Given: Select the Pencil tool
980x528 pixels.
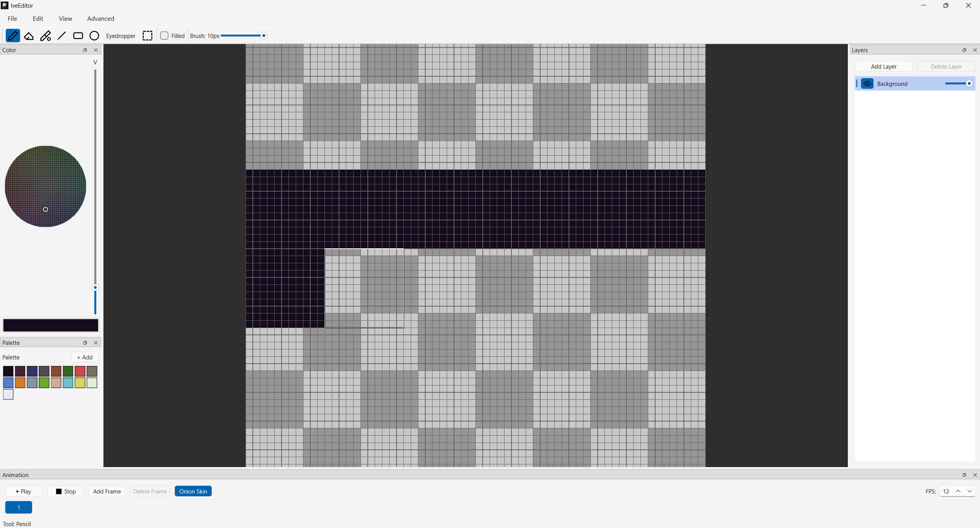Looking at the screenshot, I should pos(13,36).
